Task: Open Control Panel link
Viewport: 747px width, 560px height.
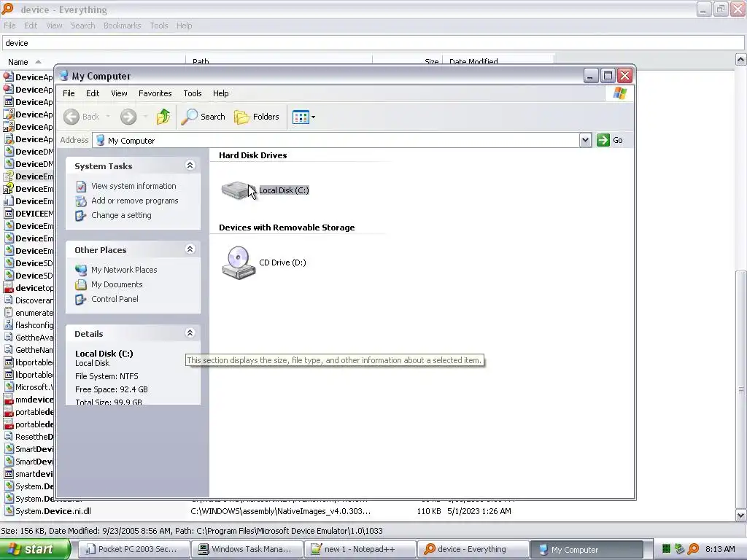Action: [115, 299]
